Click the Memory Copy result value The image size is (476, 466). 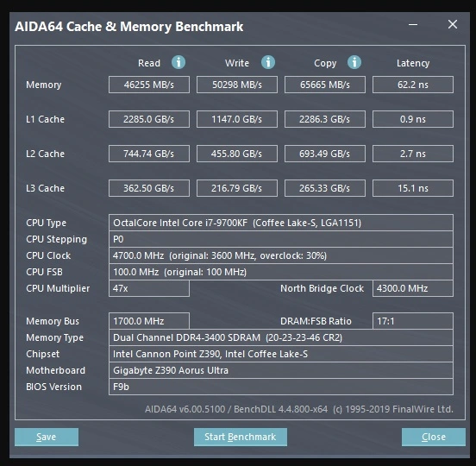[325, 85]
